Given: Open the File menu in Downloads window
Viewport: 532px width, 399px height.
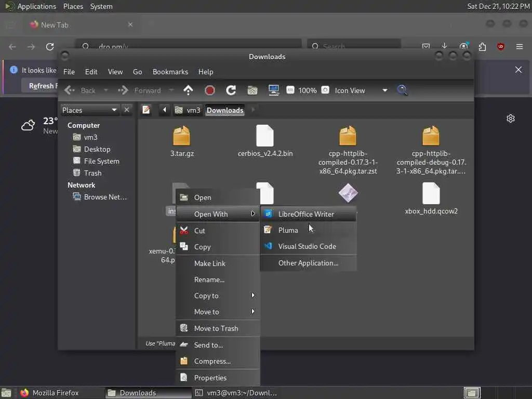Looking at the screenshot, I should 69,72.
